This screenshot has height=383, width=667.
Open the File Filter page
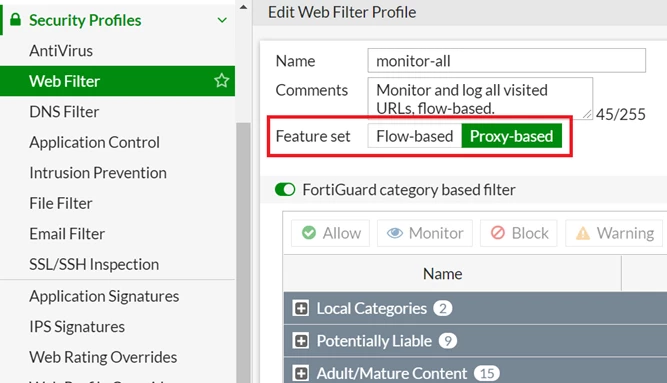[x=60, y=203]
